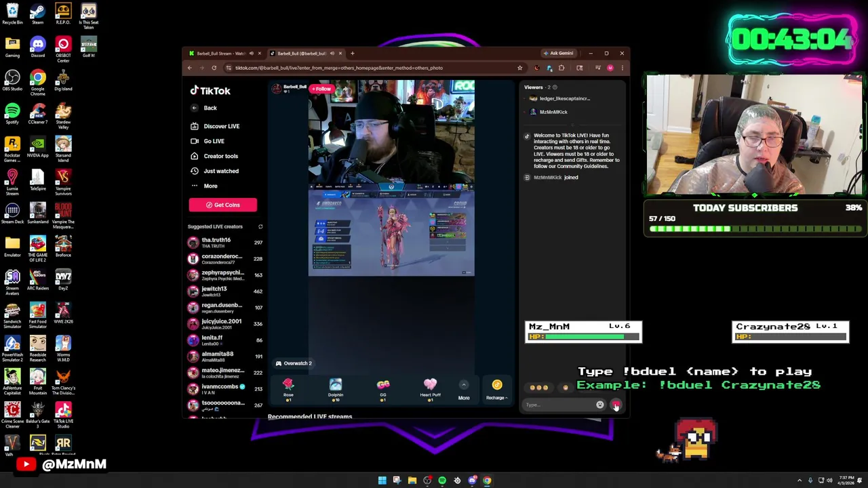Open Chrome from the taskbar
This screenshot has height=488, width=868.
(487, 481)
